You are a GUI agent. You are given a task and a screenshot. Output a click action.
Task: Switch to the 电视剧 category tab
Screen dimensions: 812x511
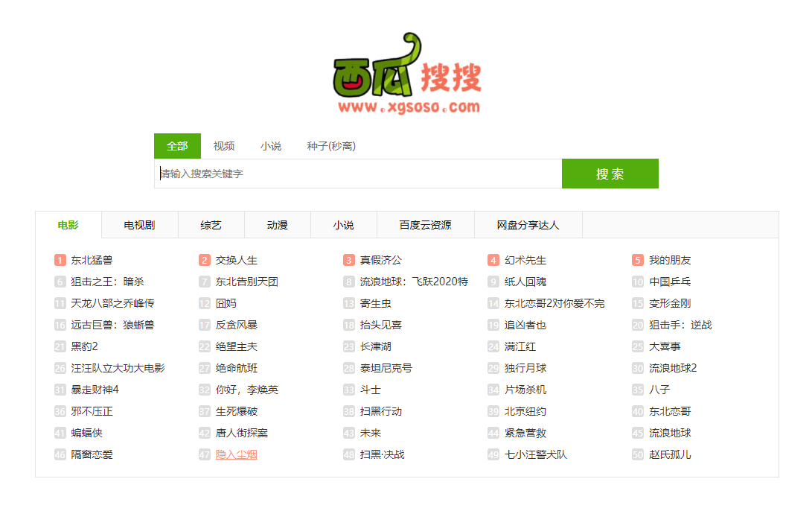[139, 223]
